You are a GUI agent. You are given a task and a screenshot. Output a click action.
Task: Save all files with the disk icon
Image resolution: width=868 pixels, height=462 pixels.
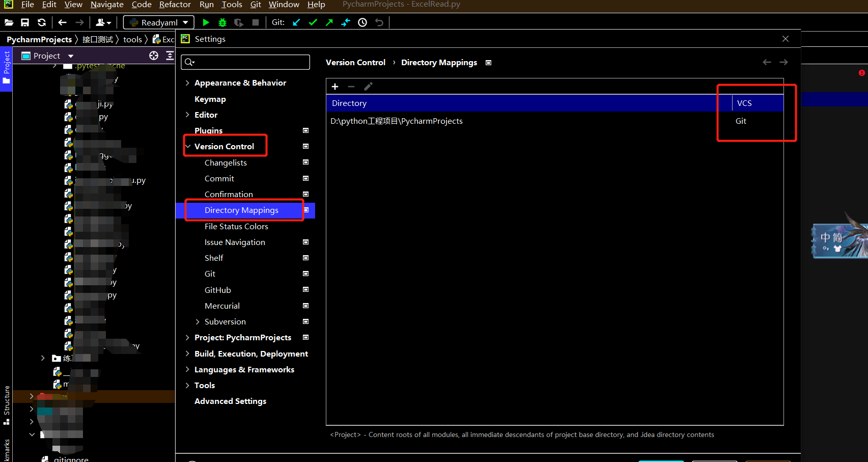25,22
